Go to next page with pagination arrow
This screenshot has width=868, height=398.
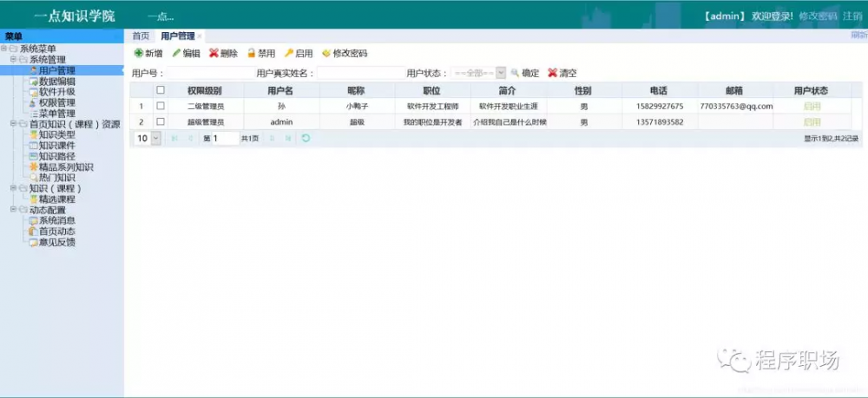[272, 138]
